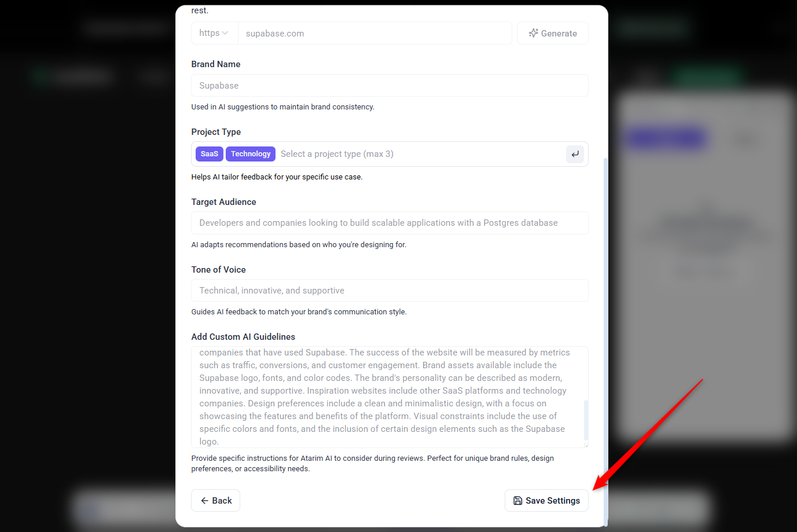The height and width of the screenshot is (532, 797).
Task: Click into the Tone of Voice field
Action: 390,290
